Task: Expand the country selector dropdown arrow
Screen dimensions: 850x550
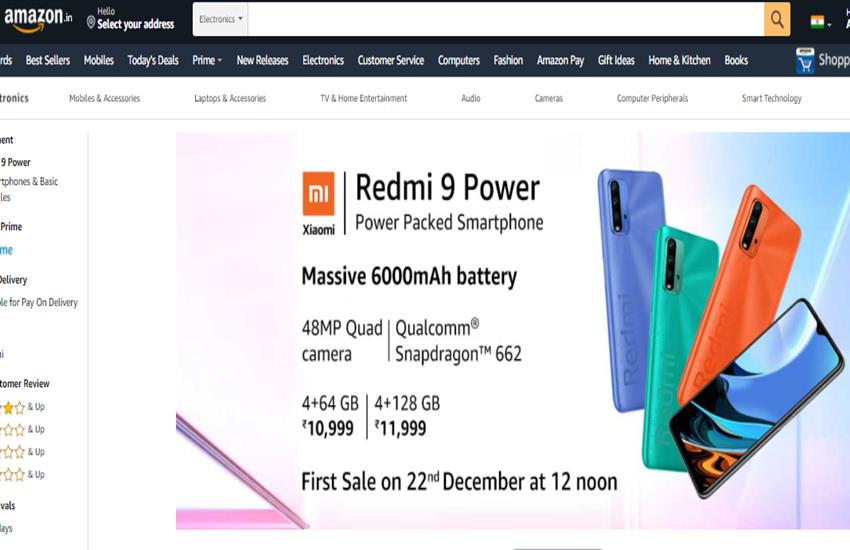Action: click(829, 24)
